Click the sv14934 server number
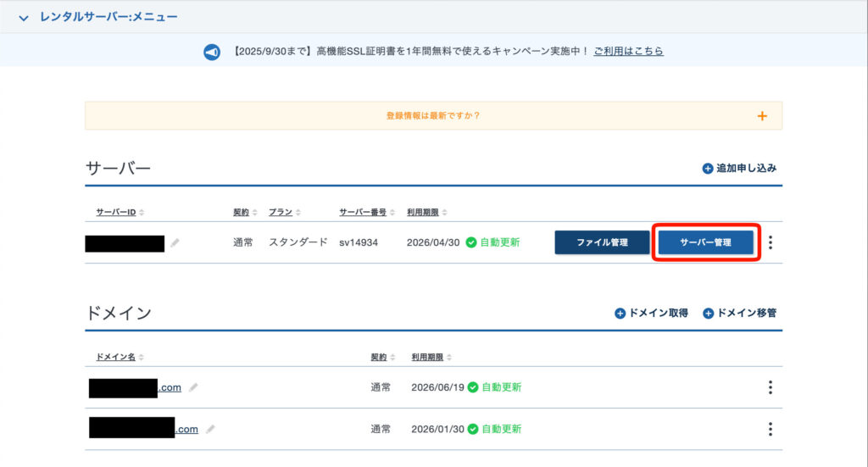The height and width of the screenshot is (467, 868). (x=359, y=242)
